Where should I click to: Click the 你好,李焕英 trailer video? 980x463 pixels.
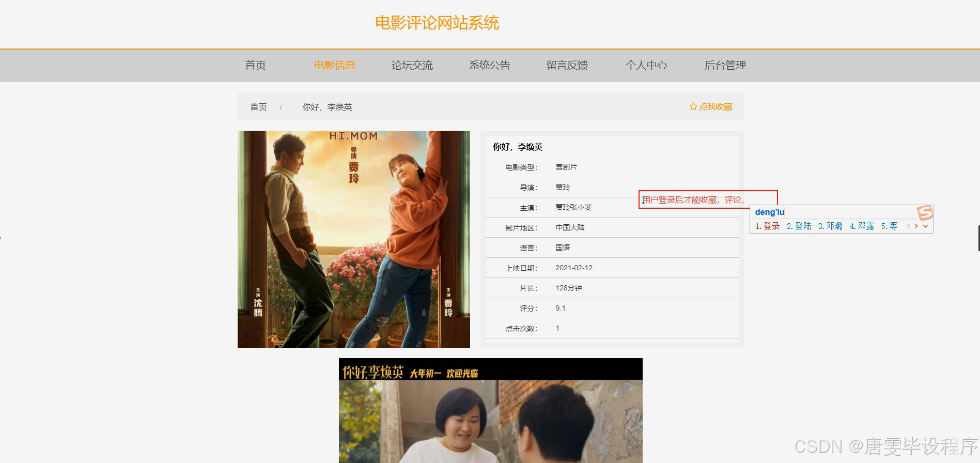(491, 410)
